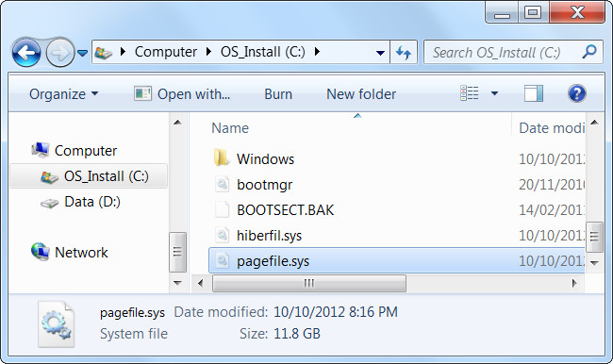Viewport: 613px width, 364px height.
Task: Select OS_Install (C:) in the breadcrumb
Action: [x=263, y=52]
